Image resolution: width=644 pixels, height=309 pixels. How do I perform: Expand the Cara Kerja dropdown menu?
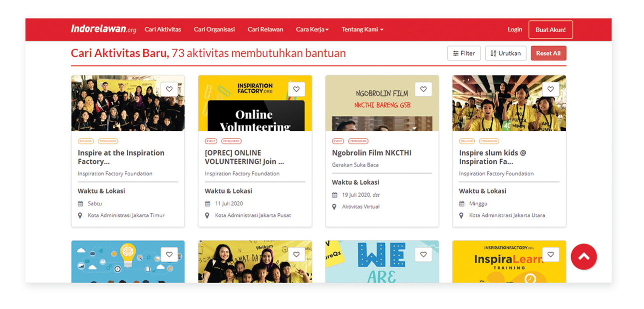312,29
